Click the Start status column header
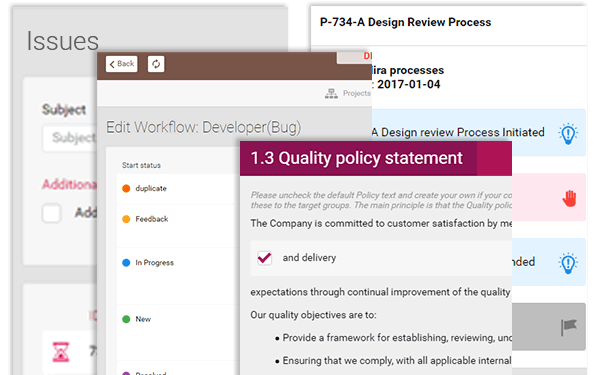600x375 pixels. point(141,165)
